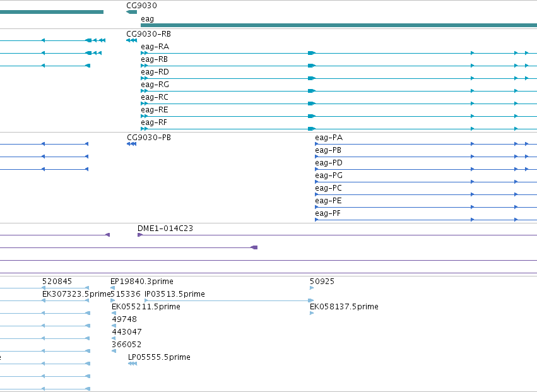The width and height of the screenshot is (537, 392).
Task: Select the eag-RE transcript label
Action: pyautogui.click(x=155, y=110)
